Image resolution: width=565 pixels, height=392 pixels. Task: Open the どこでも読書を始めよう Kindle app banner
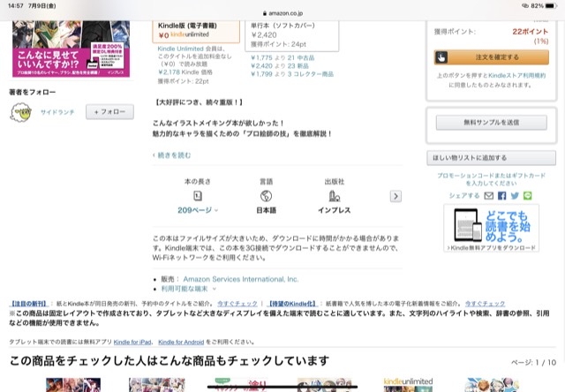pyautogui.click(x=492, y=228)
